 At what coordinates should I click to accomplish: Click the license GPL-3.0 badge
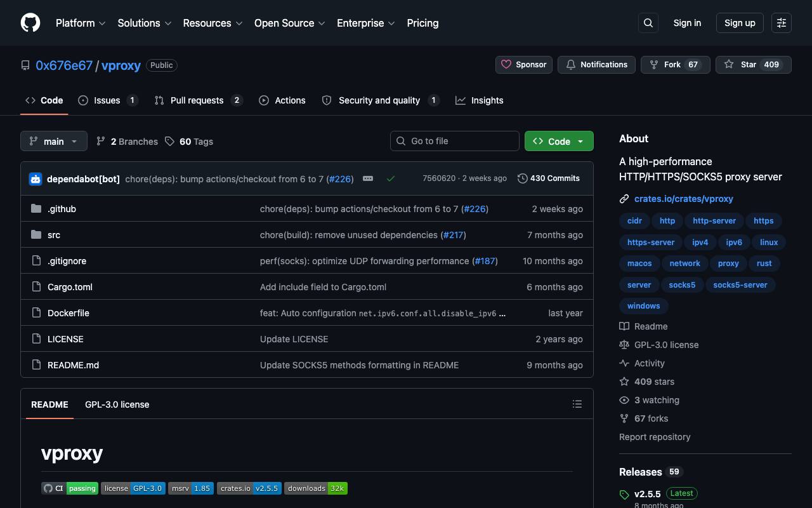[133, 488]
